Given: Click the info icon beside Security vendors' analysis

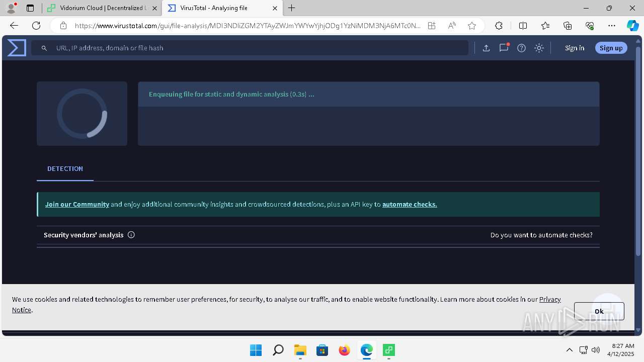Looking at the screenshot, I should coord(131,235).
